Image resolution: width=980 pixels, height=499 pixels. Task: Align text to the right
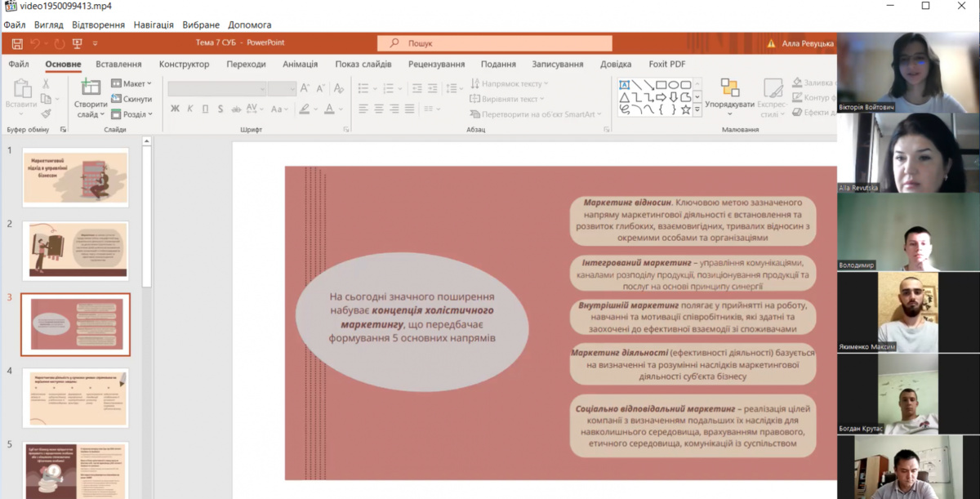(x=394, y=109)
